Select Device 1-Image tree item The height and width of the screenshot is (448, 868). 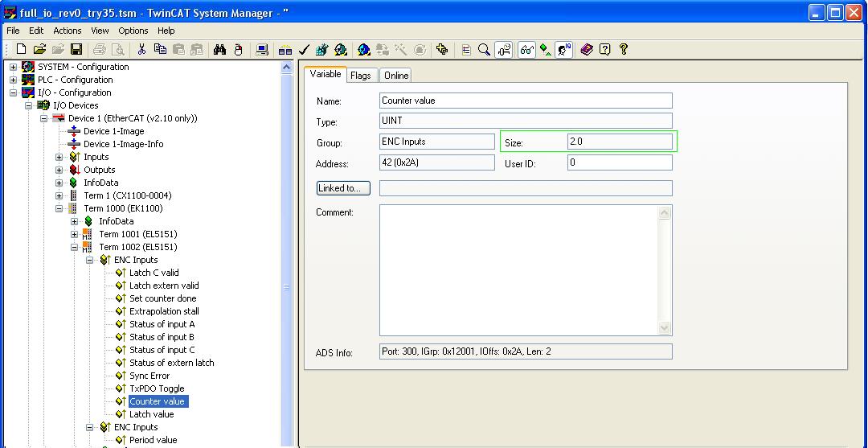point(113,131)
